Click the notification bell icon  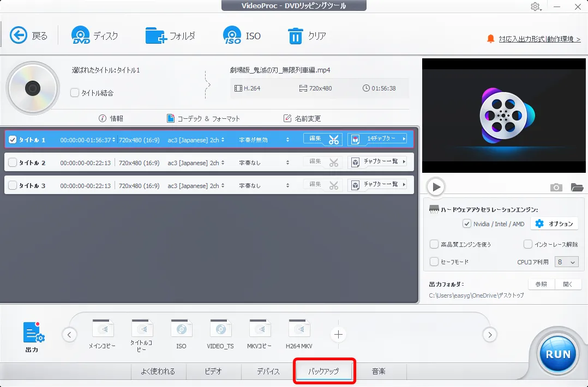coord(490,39)
